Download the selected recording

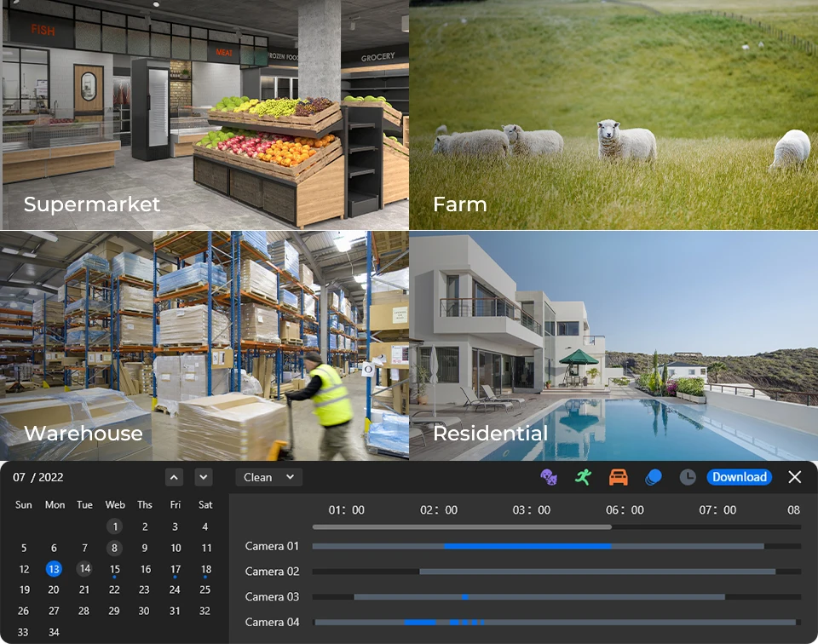coord(740,477)
